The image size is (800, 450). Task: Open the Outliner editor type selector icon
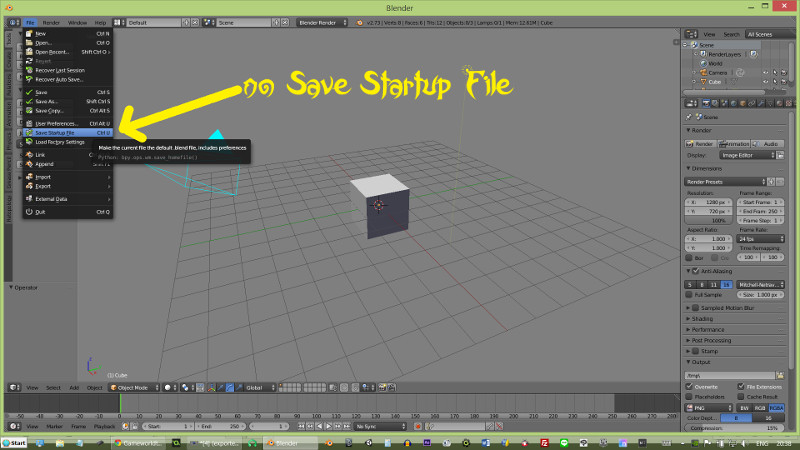691,34
